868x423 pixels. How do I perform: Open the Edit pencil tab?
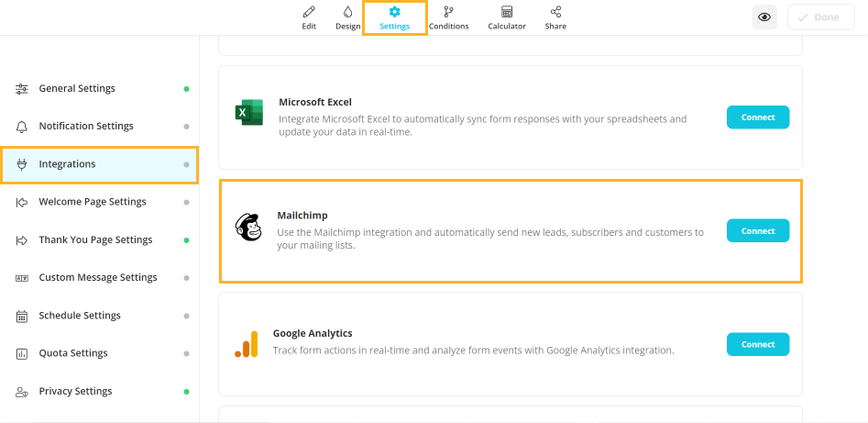[309, 17]
